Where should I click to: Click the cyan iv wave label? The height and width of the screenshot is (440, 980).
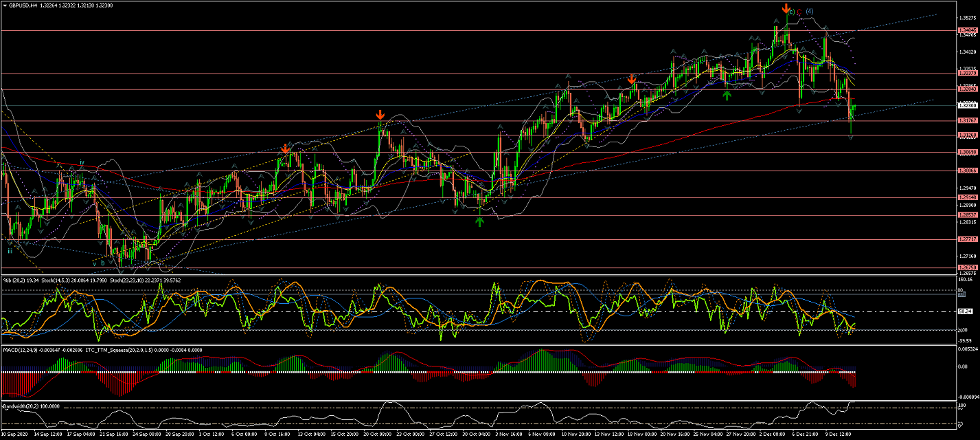click(82, 163)
